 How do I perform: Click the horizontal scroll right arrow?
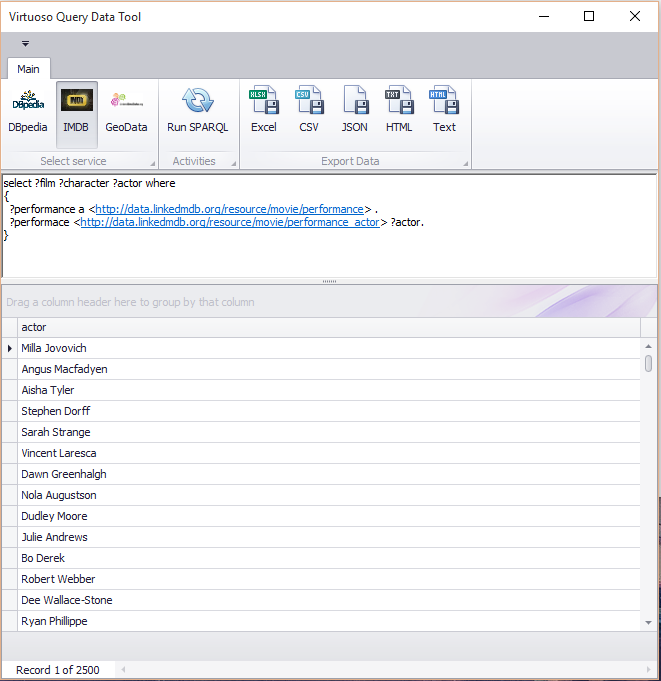click(648, 669)
